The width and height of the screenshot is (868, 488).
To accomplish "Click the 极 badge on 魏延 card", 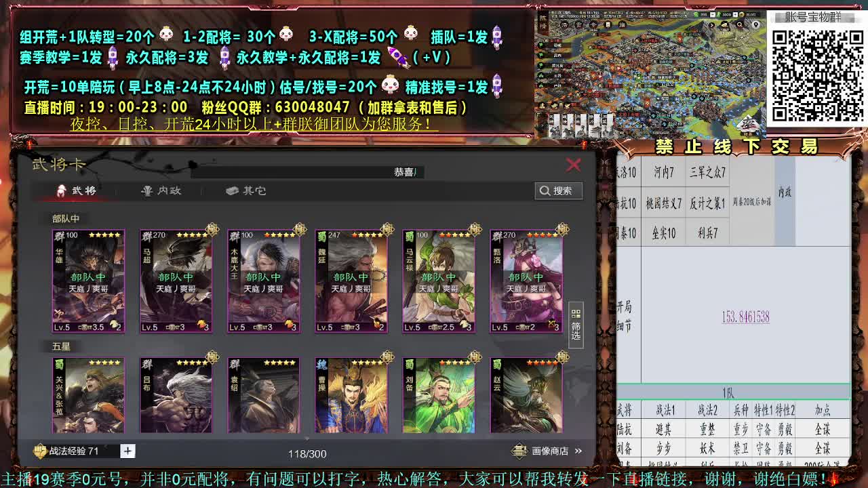I will [387, 230].
